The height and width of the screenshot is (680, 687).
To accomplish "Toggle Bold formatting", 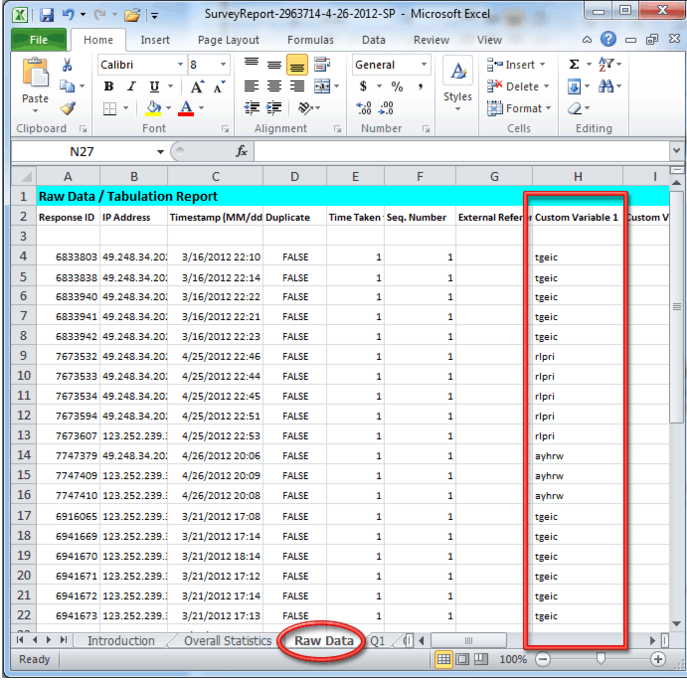I will [x=108, y=86].
